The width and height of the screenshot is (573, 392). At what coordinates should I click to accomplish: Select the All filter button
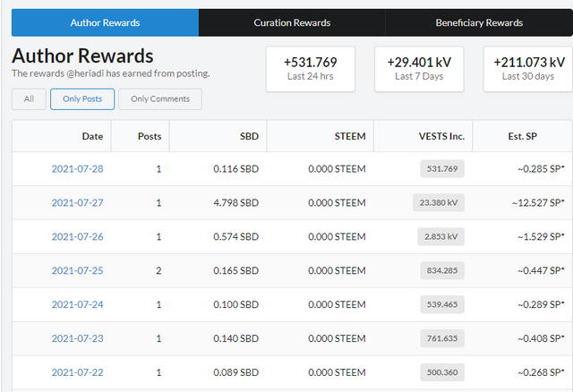pos(29,99)
